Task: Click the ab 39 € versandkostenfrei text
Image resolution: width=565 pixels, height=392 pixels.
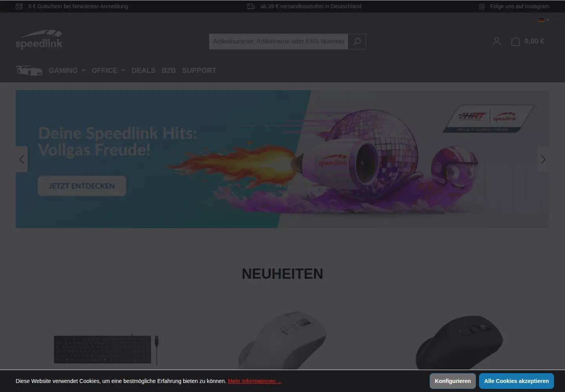Action: [x=311, y=6]
